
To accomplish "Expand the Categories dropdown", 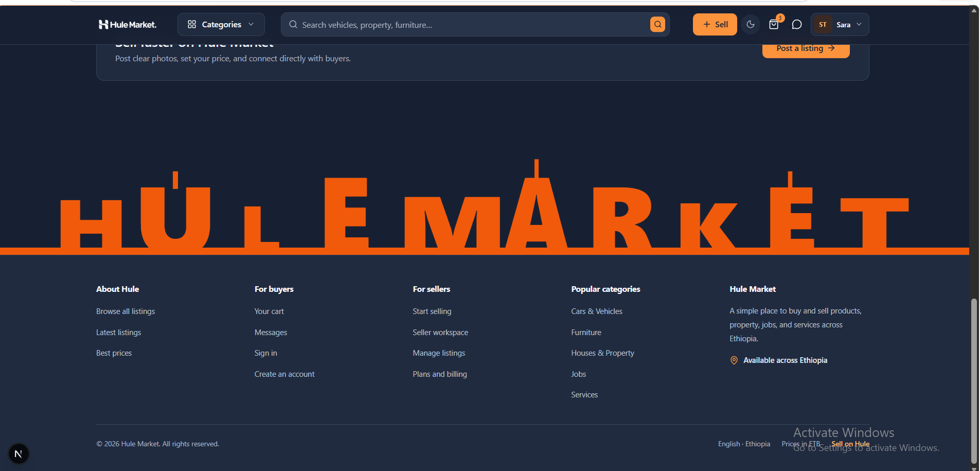I will (221, 24).
